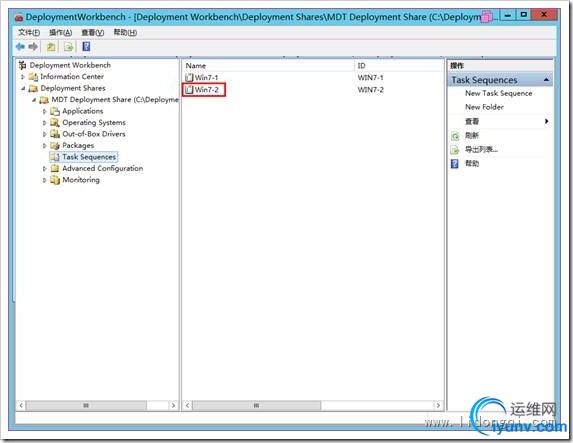
Task: Expand the Monitoring tree node
Action: [x=45, y=180]
